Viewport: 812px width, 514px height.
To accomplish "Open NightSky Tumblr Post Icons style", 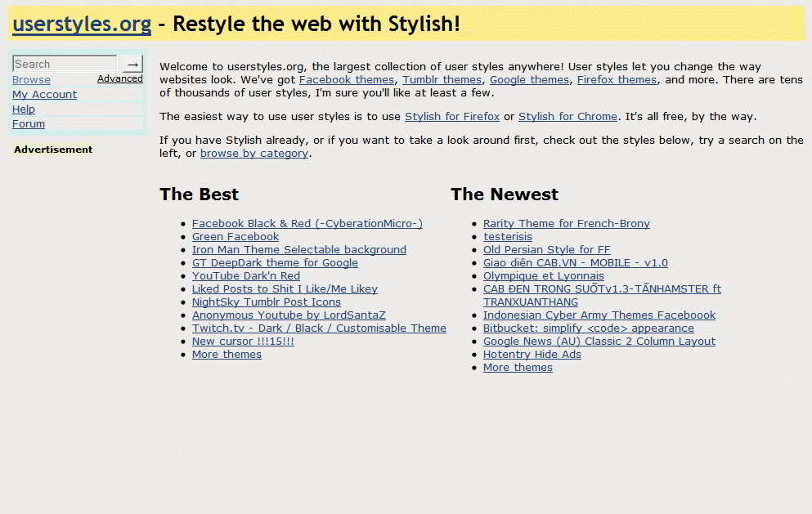I will 267,302.
